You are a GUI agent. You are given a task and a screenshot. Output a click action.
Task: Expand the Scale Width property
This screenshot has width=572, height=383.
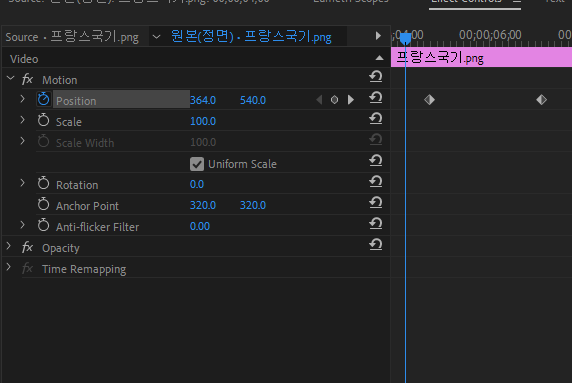click(x=22, y=141)
